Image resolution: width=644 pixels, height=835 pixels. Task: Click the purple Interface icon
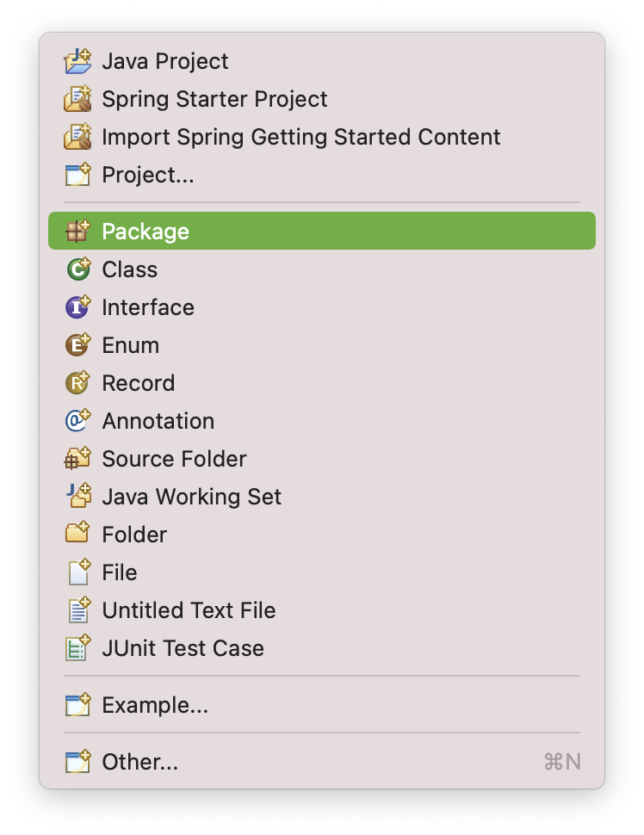click(x=77, y=307)
